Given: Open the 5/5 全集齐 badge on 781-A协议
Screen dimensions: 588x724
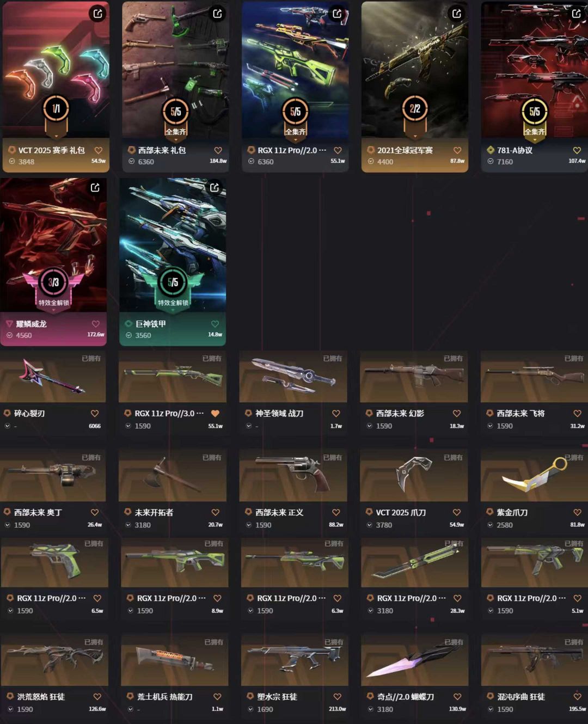Looking at the screenshot, I should tap(534, 118).
